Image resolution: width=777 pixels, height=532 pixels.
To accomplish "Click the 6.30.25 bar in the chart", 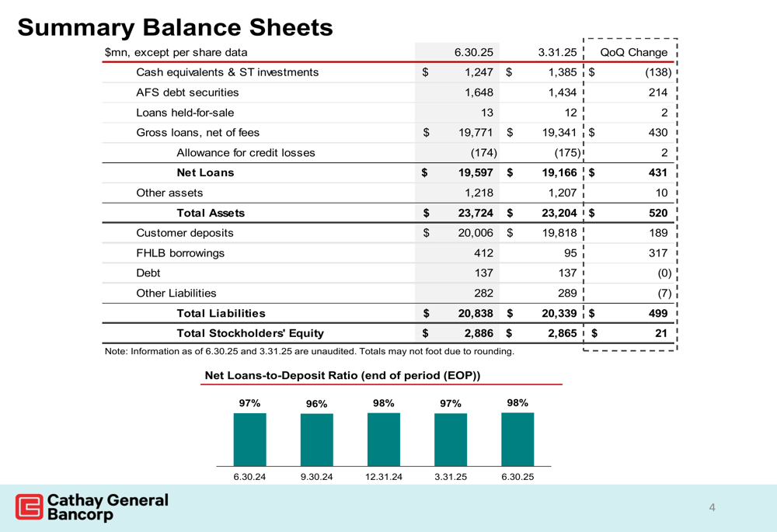I will pos(517,439).
